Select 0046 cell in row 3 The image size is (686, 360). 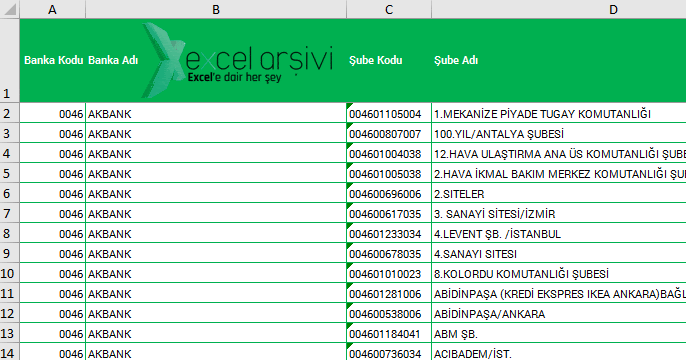pos(52,133)
